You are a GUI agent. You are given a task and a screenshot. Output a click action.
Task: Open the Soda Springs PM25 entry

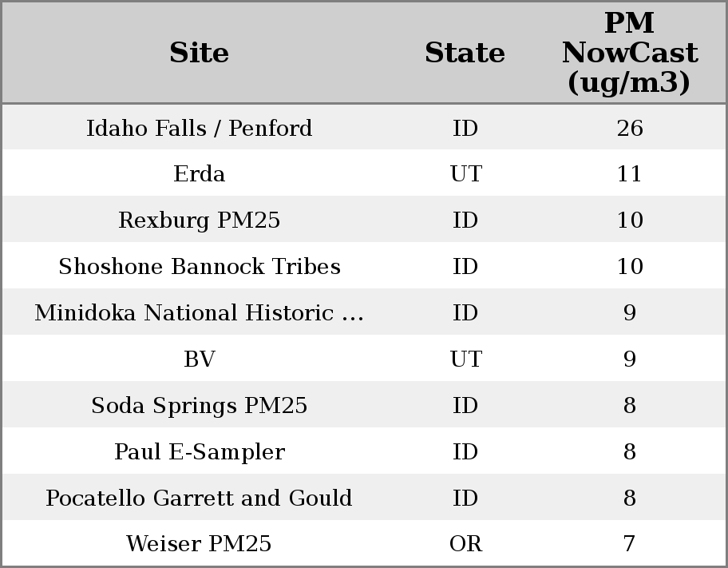[199, 406]
